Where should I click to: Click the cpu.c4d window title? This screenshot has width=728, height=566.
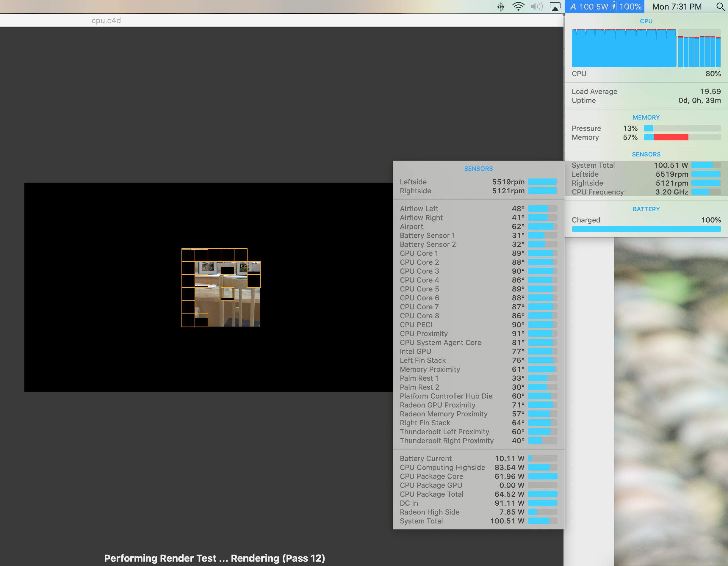[x=106, y=21]
